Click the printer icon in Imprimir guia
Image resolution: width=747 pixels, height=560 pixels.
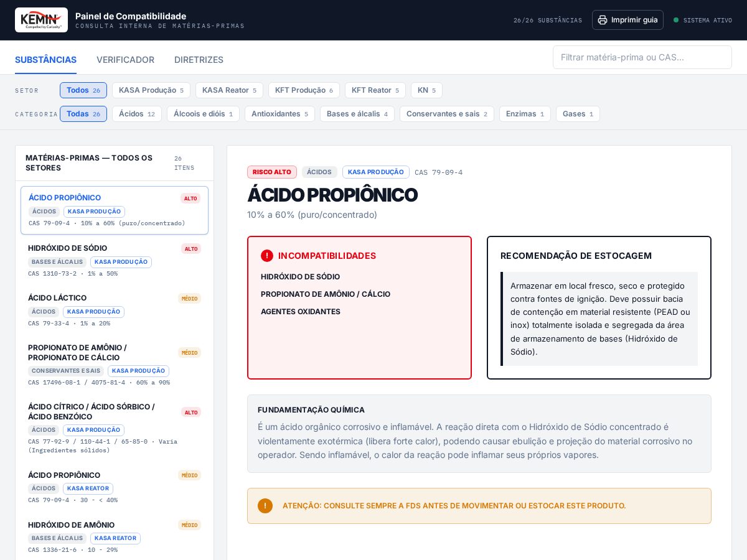(603, 20)
